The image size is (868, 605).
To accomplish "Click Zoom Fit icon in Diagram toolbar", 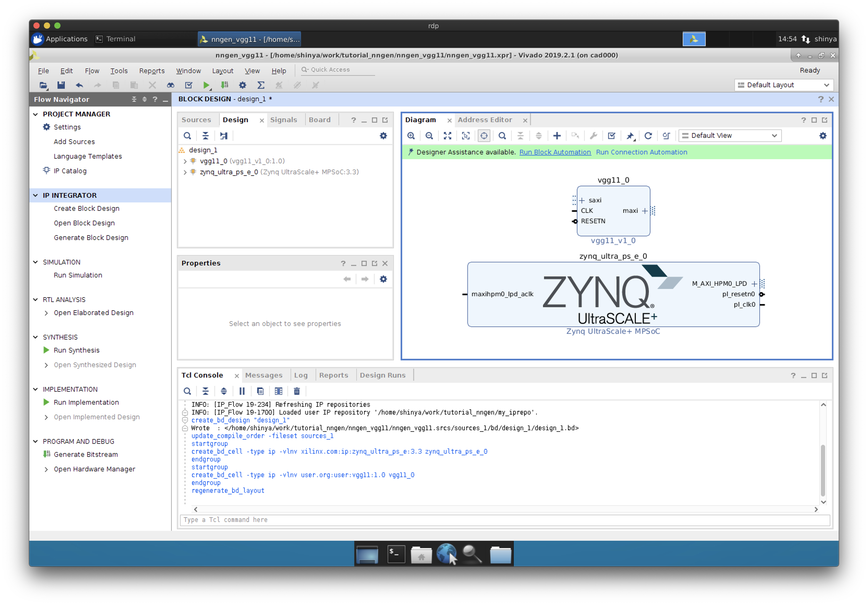I will click(x=447, y=136).
